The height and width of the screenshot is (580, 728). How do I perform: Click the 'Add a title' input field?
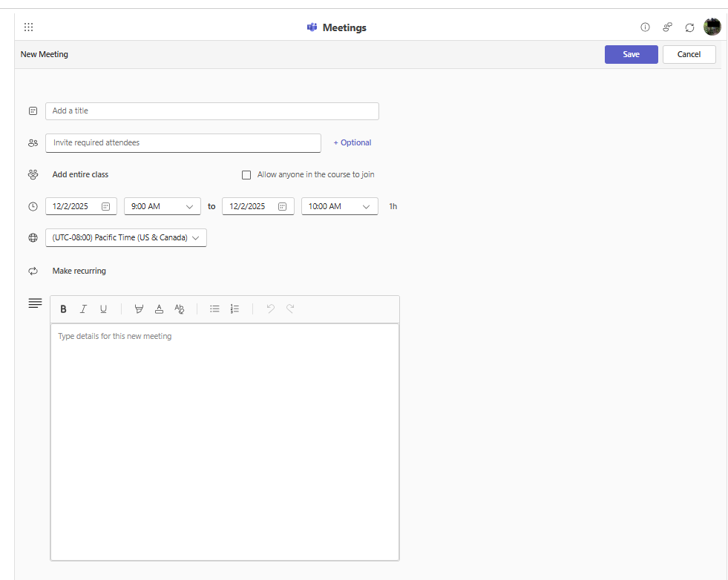click(x=211, y=111)
